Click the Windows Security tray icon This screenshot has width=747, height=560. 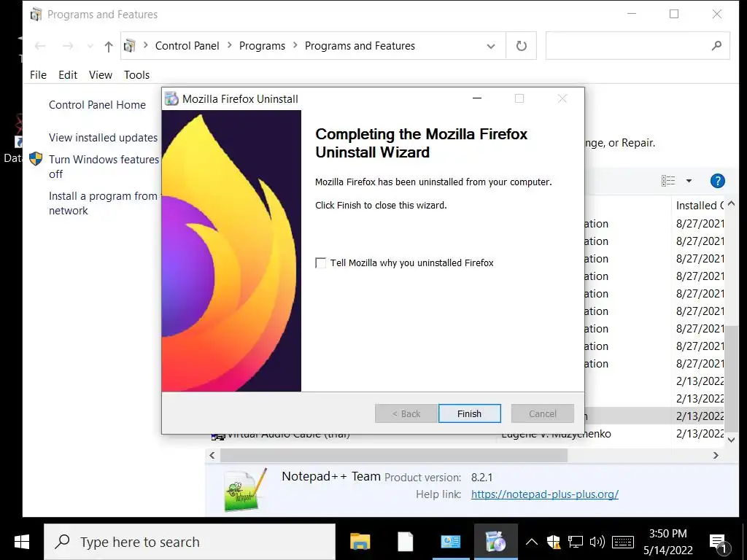tap(554, 542)
